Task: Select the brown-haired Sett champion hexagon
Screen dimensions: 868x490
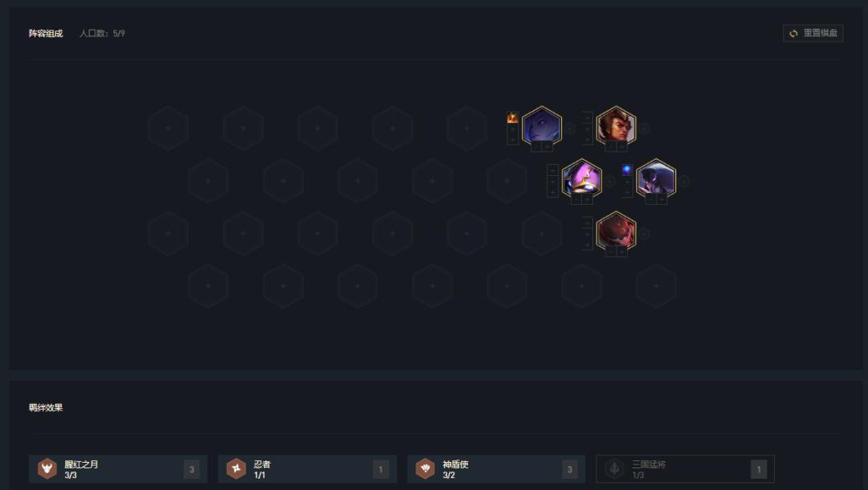Action: (x=616, y=127)
